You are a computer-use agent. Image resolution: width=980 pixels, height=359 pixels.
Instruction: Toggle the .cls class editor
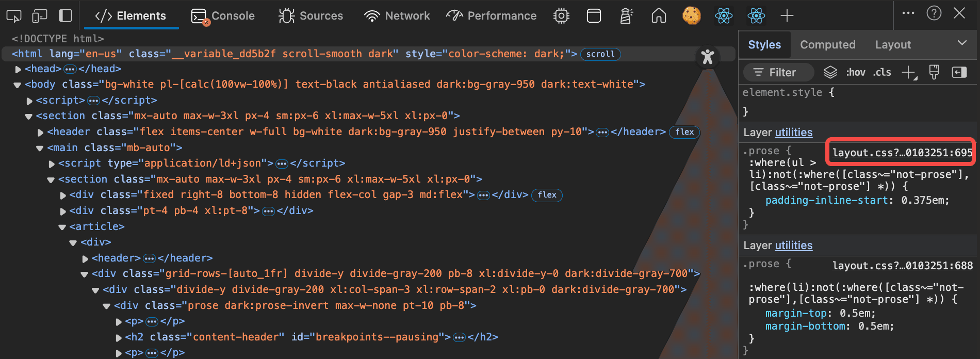882,73
